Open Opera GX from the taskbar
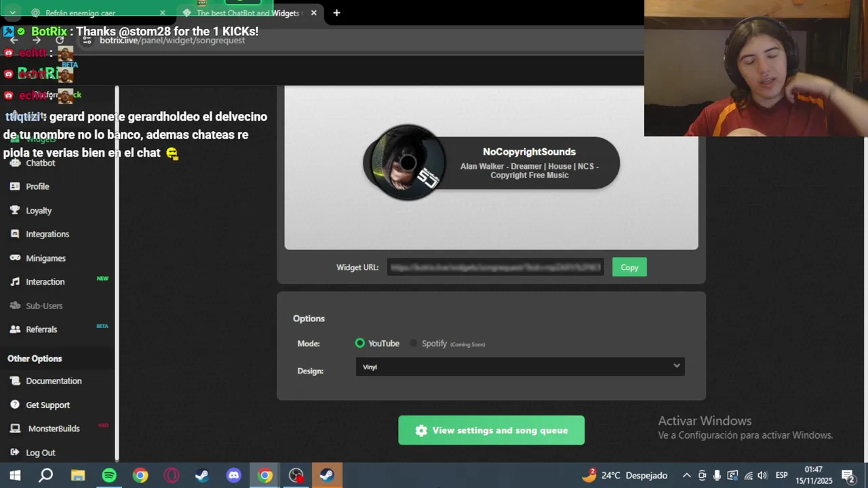 [x=172, y=475]
